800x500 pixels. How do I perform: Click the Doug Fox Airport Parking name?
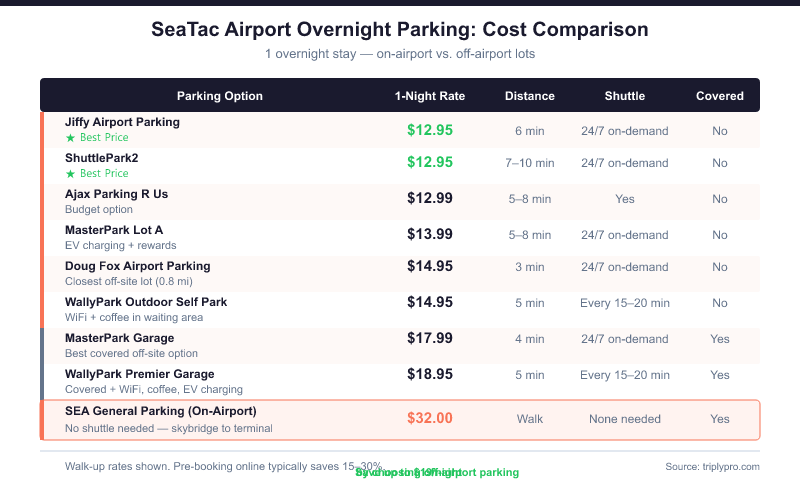click(137, 266)
